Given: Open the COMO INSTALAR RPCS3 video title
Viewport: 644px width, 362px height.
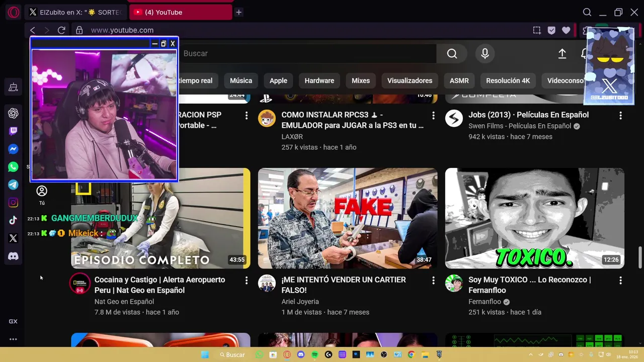Looking at the screenshot, I should pyautogui.click(x=352, y=120).
